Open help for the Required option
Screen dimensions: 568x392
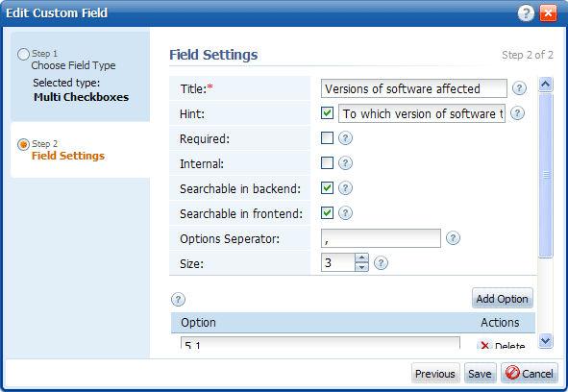345,138
